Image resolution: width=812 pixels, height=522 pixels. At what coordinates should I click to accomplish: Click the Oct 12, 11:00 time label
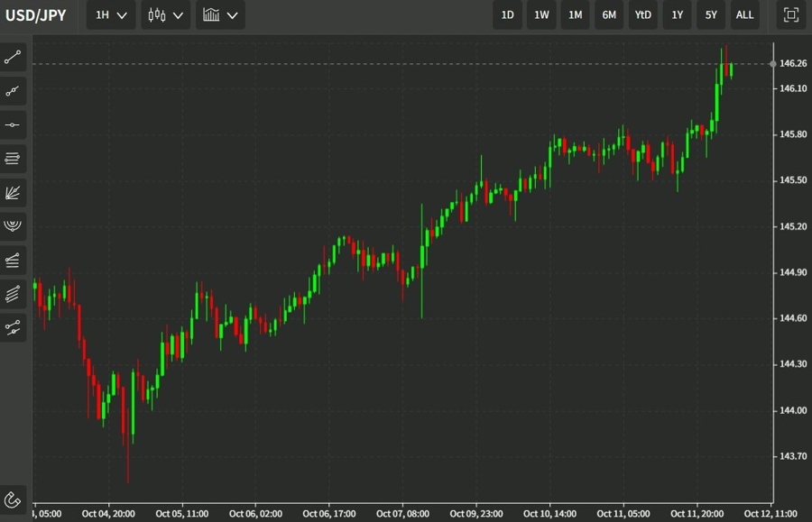(x=770, y=514)
